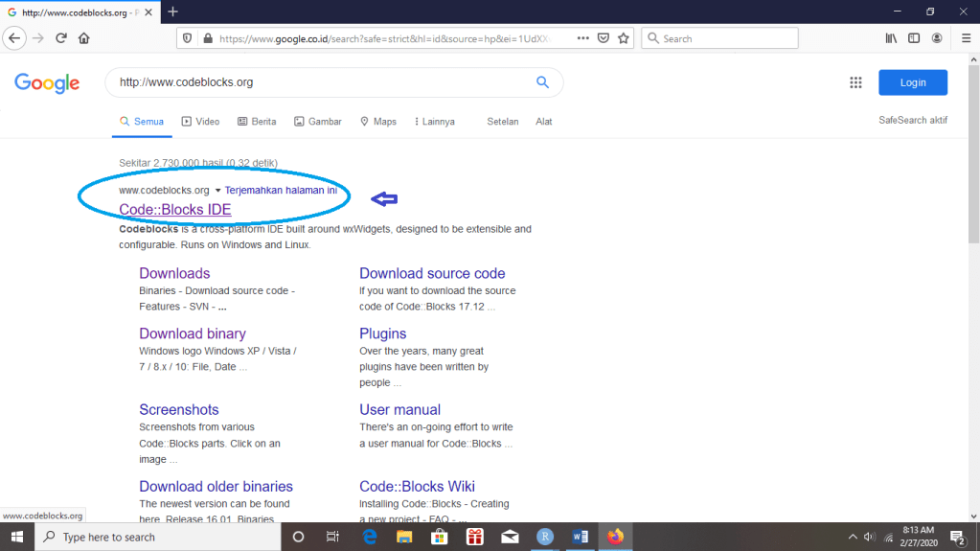Bookmark this page with the star icon
The image size is (980, 551).
click(624, 38)
